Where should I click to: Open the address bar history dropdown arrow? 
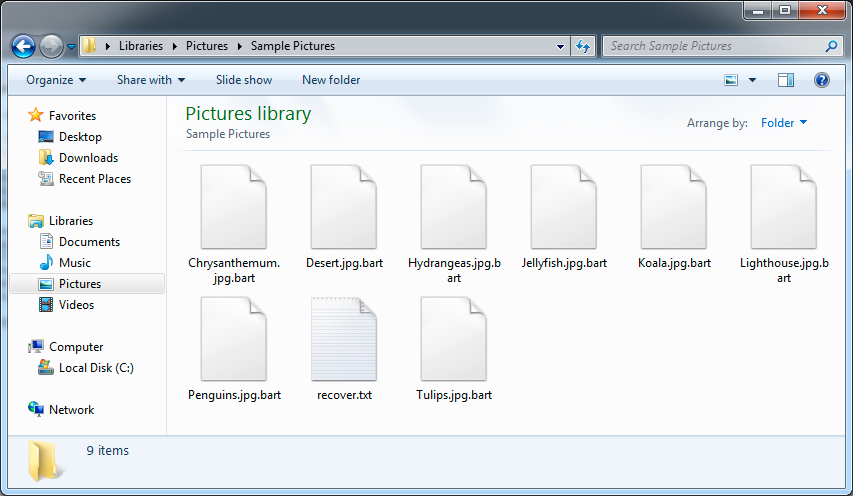click(560, 46)
